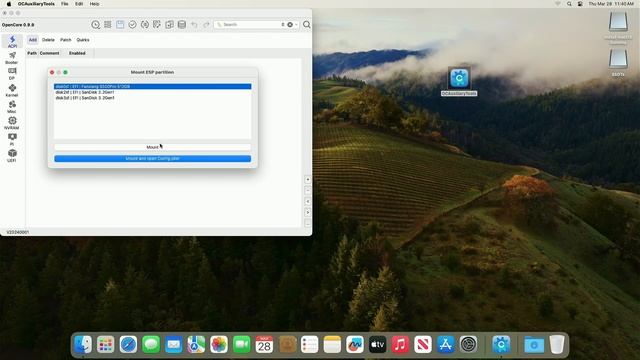Open Trash from the Dock
The height and width of the screenshot is (360, 640).
(557, 345)
